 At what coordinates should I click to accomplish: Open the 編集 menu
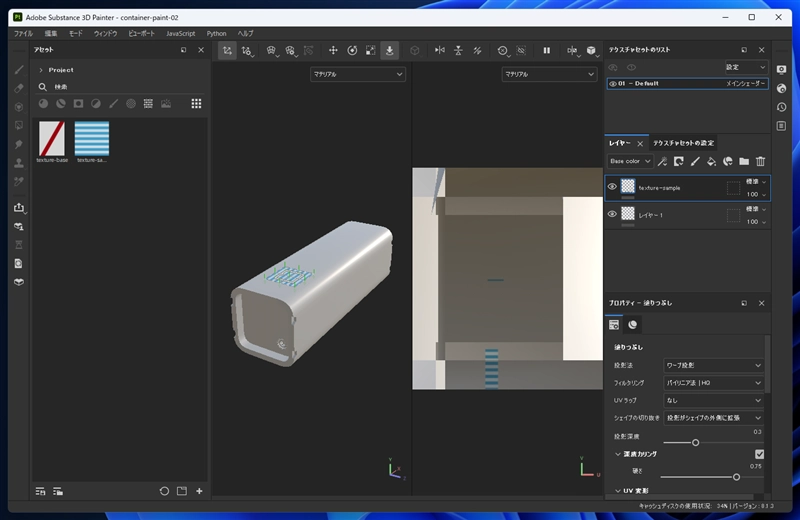point(51,33)
